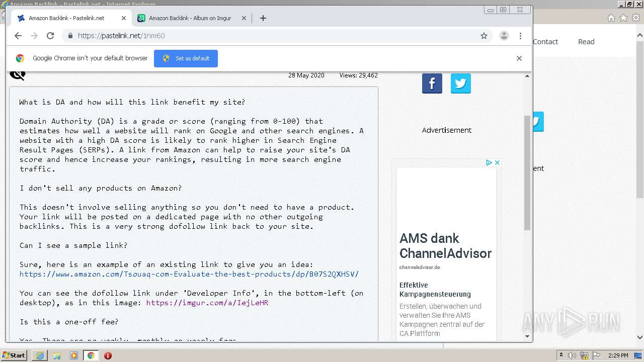Reload the Pastelink page
The width and height of the screenshot is (644, 362).
(50, 36)
